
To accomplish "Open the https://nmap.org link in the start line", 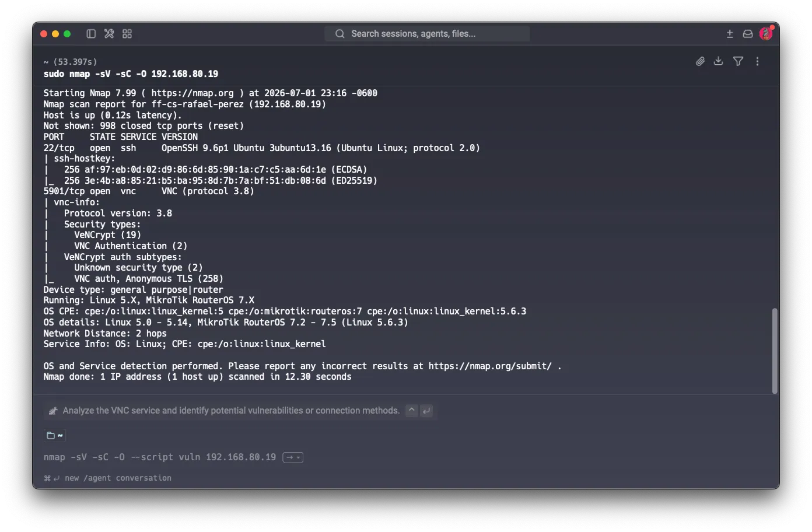I will pyautogui.click(x=192, y=93).
